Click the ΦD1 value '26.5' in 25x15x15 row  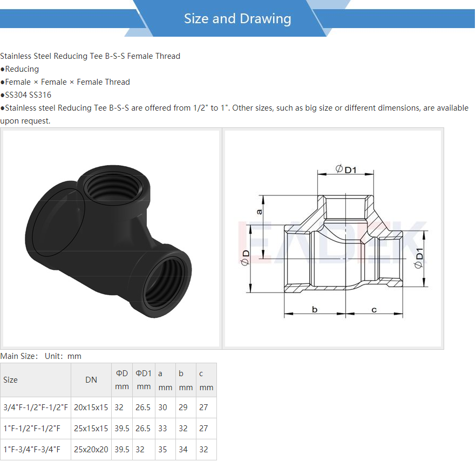[x=144, y=429]
